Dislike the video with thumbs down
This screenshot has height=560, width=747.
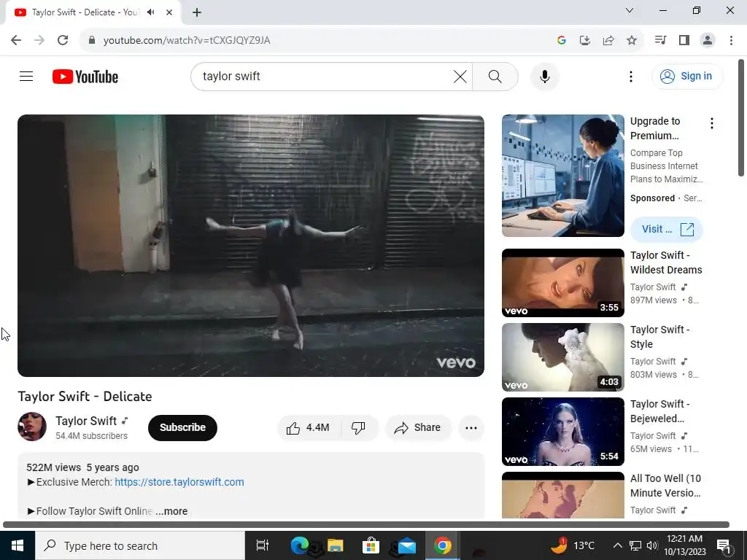tap(359, 427)
